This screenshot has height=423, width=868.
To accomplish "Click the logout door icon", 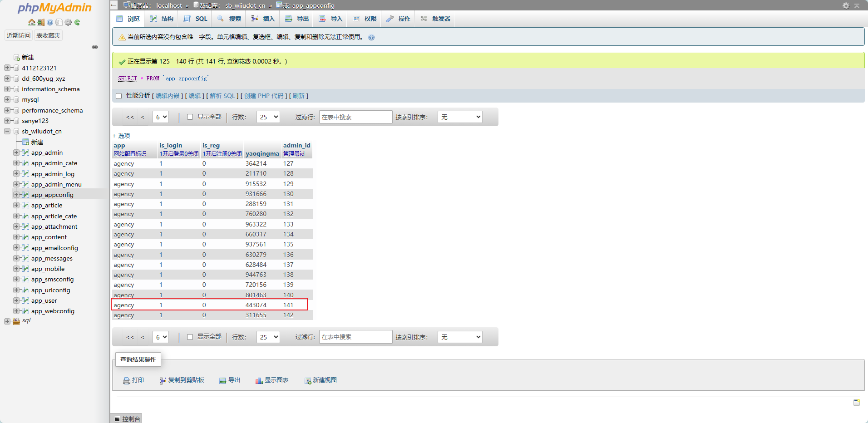I will (41, 22).
